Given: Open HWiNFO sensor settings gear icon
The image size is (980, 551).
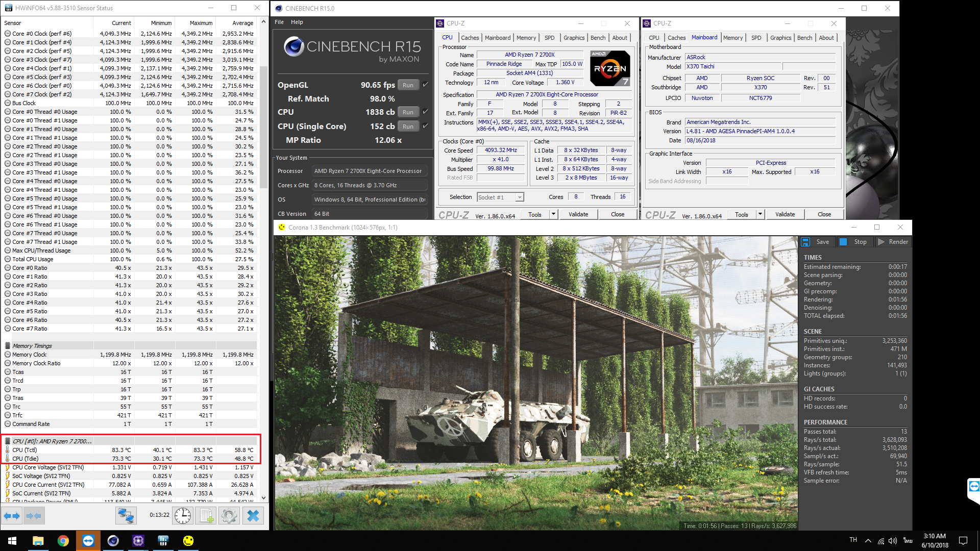Looking at the screenshot, I should 229,516.
